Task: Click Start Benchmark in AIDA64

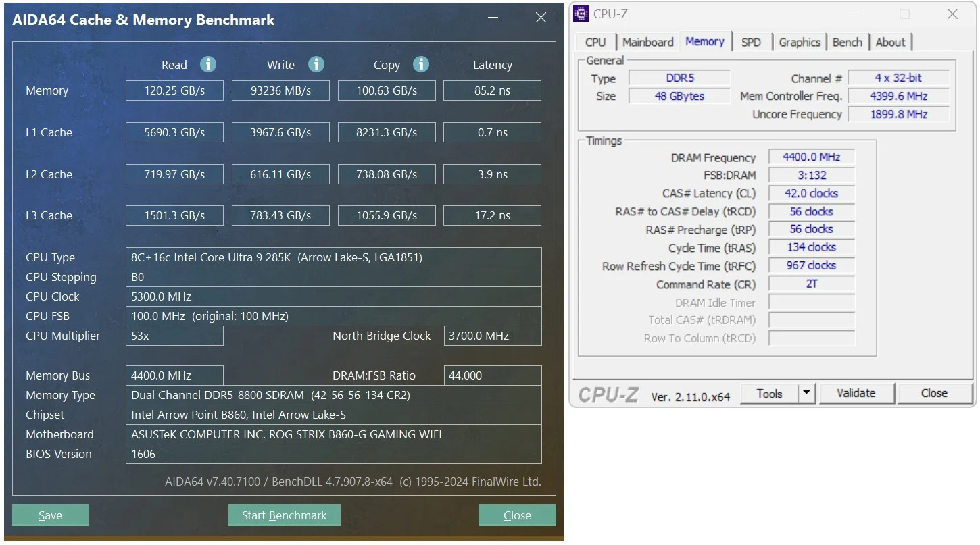Action: click(x=285, y=515)
